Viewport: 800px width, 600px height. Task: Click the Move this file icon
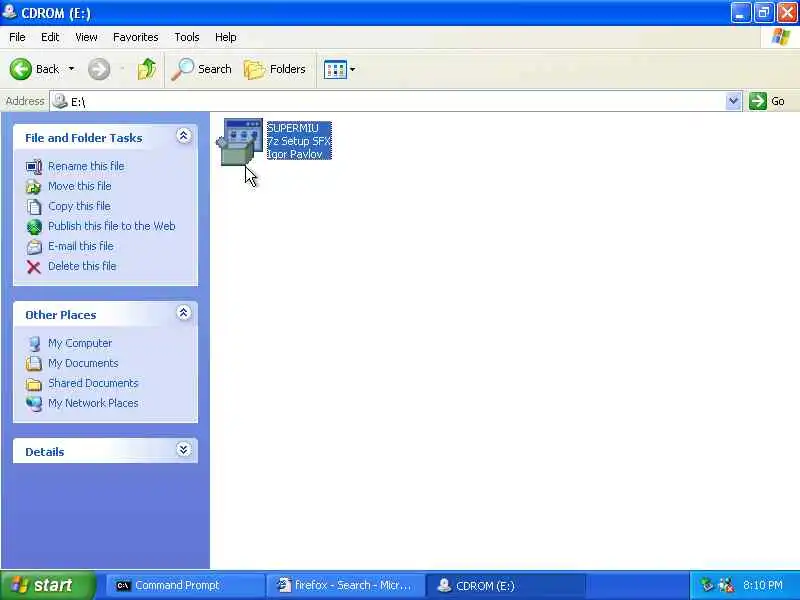pos(34,187)
